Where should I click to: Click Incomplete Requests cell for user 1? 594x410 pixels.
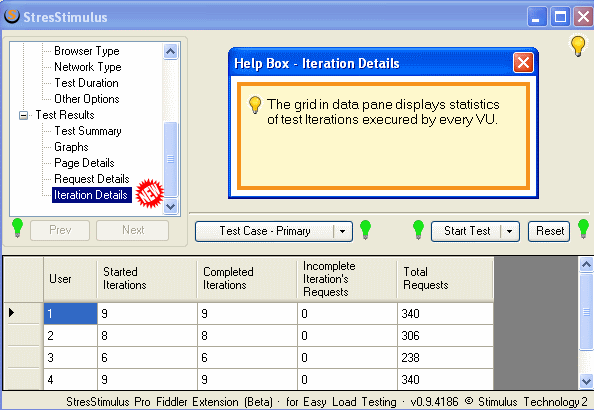pos(347,313)
